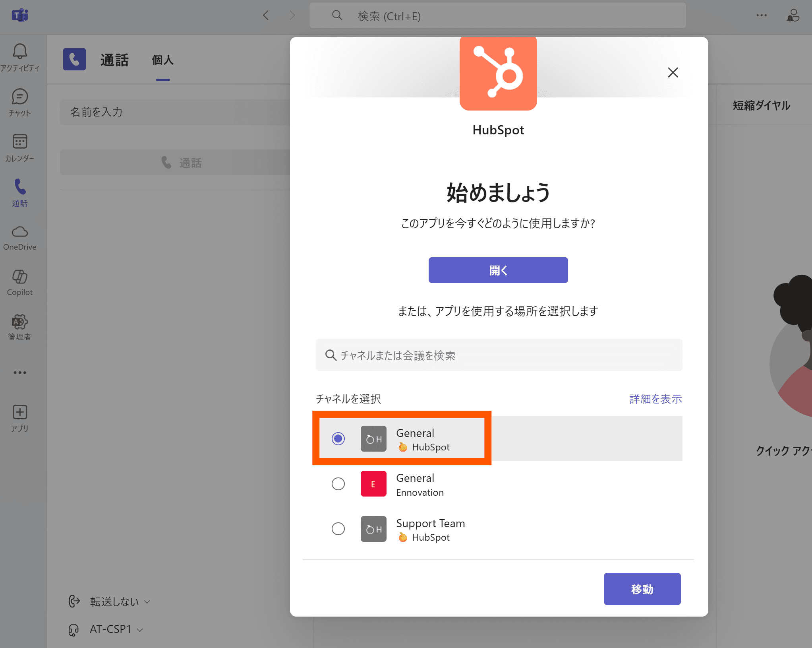Viewport: 812px width, 648px height.
Task: Select the General Ennovation channel radio button
Action: click(x=338, y=484)
